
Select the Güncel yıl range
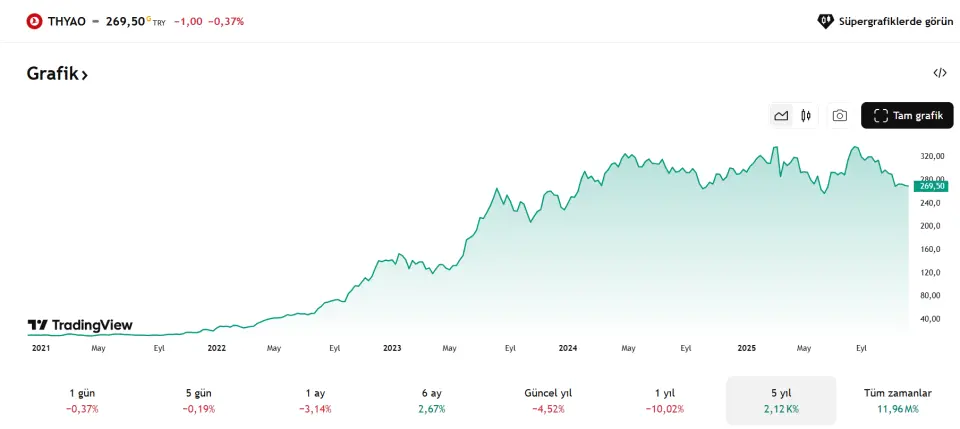pos(548,400)
